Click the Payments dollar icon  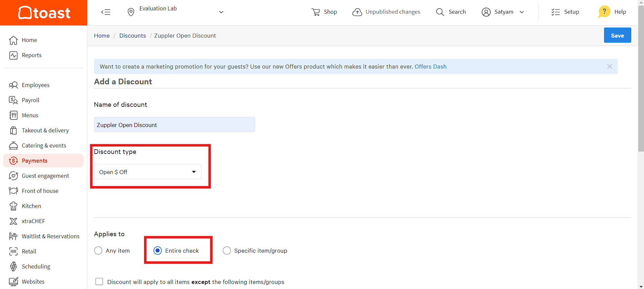(13, 161)
